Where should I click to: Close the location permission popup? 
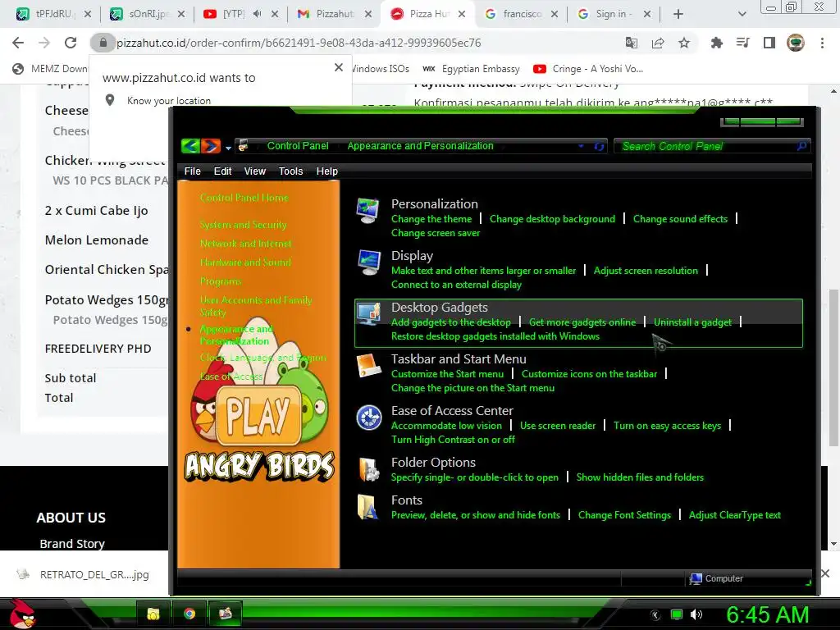[x=339, y=67]
